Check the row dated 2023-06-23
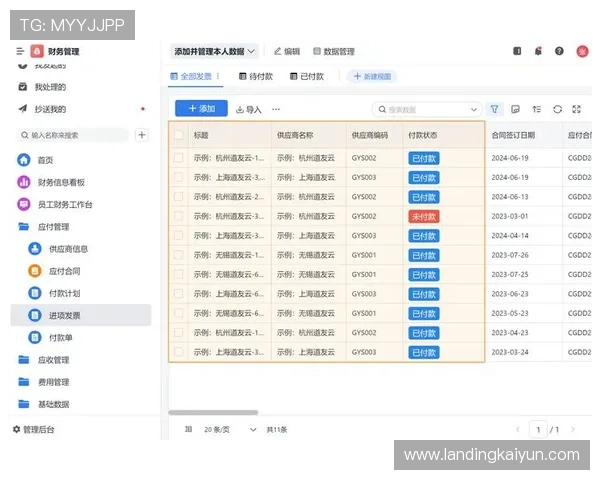 [178, 294]
